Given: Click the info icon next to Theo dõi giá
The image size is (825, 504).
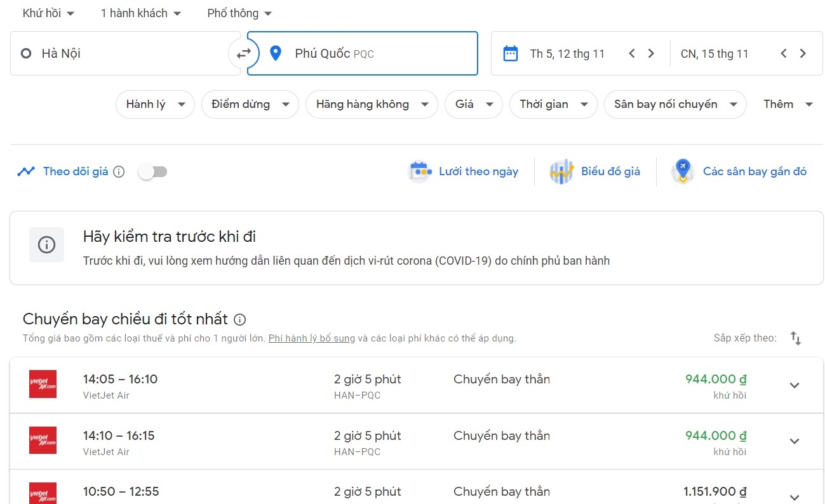Looking at the screenshot, I should [119, 171].
